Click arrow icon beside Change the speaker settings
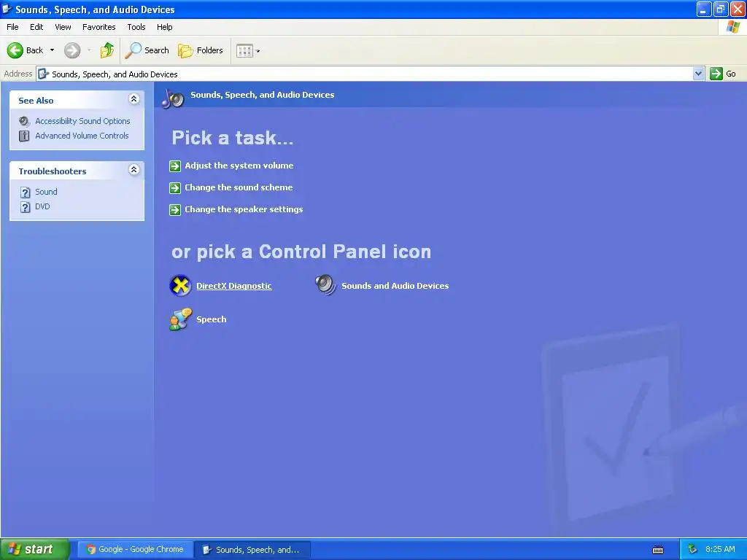Image resolution: width=747 pixels, height=560 pixels. coord(175,209)
